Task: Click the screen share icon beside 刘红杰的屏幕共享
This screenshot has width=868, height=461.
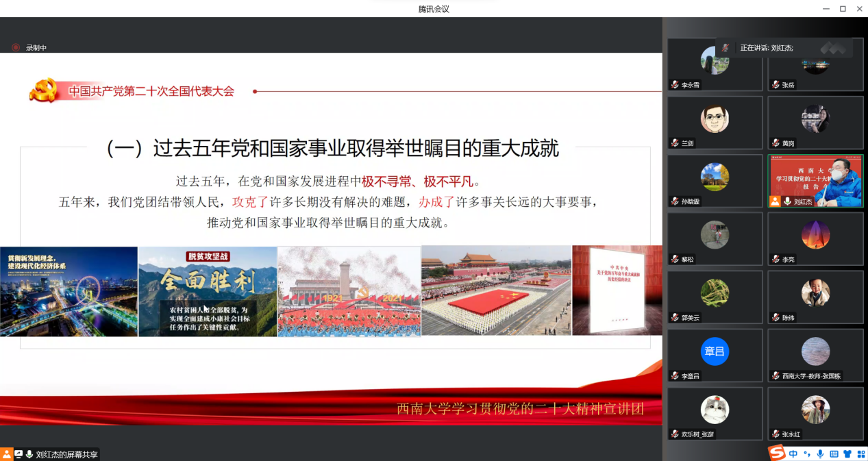Action: click(18, 454)
